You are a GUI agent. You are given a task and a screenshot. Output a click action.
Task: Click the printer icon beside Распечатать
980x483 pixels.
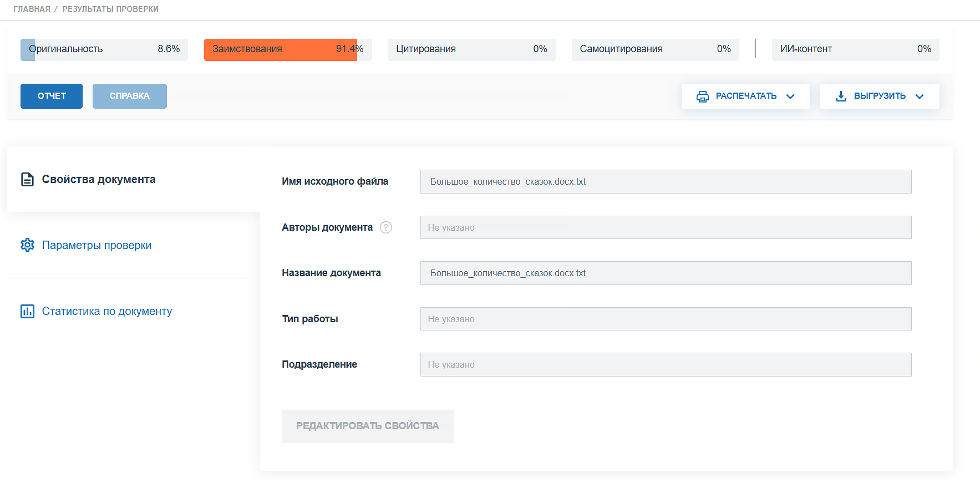(x=702, y=96)
